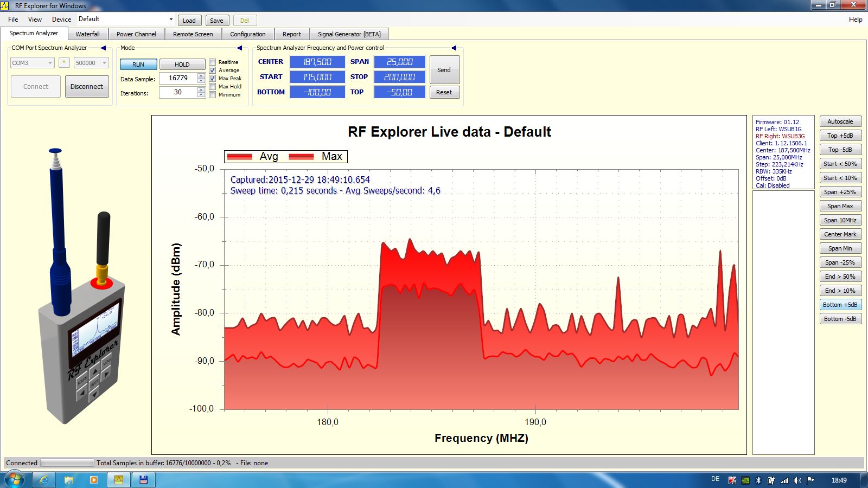Click the Top -5dB button
The width and height of the screenshot is (868, 488).
[840, 150]
